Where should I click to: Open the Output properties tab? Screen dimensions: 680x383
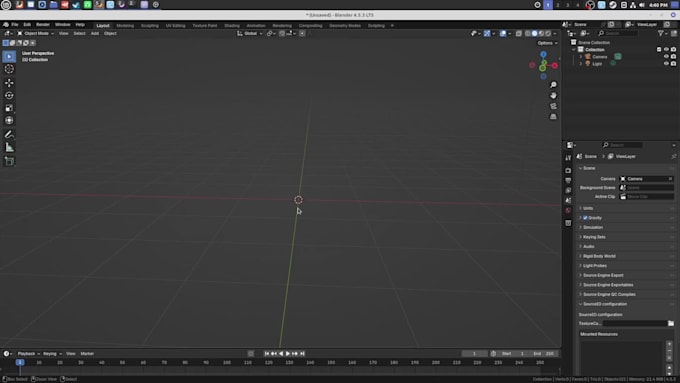pos(568,180)
